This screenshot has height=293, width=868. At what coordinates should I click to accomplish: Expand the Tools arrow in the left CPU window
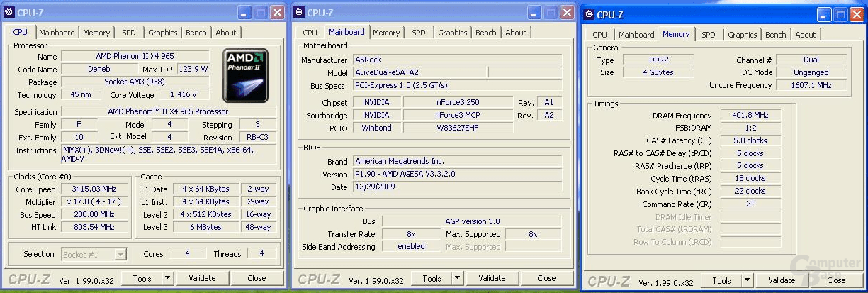pos(167,278)
